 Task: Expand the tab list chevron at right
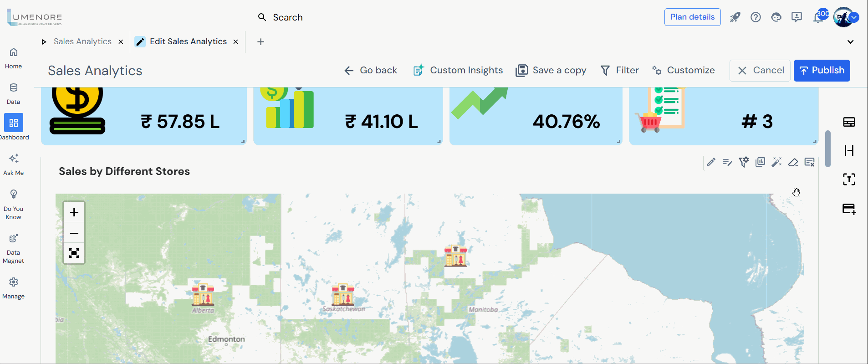point(850,42)
